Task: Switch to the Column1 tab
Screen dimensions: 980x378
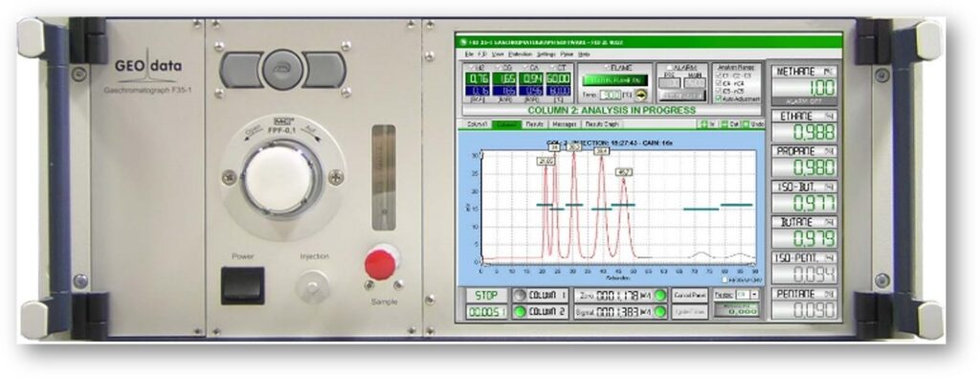Action: pos(477,124)
